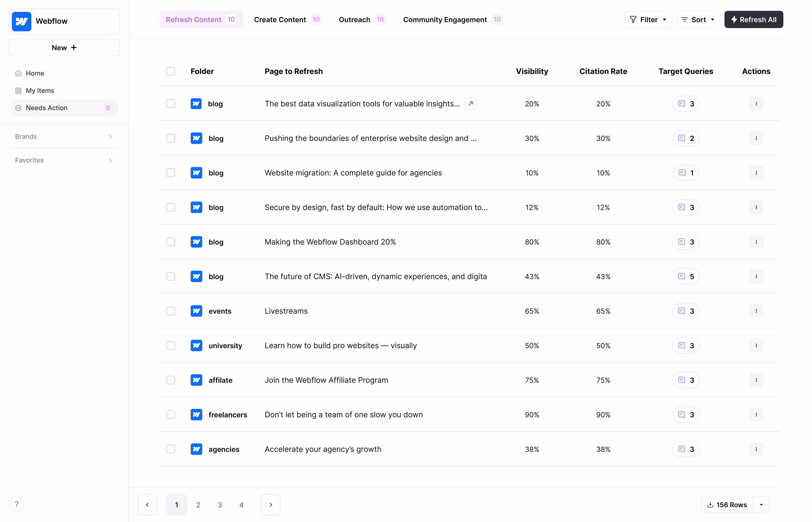This screenshot has width=812, height=522.
Task: Click the Refresh All button
Action: coord(754,20)
